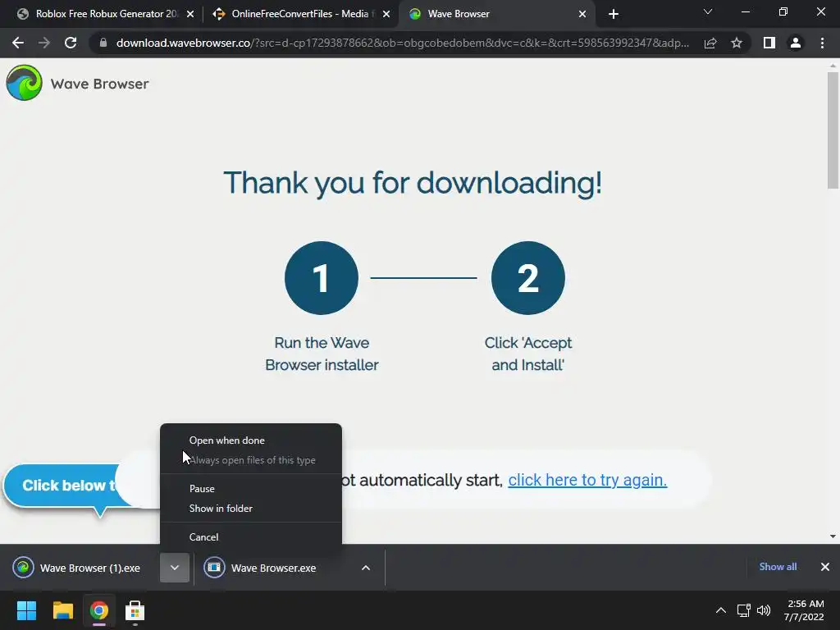This screenshot has height=630, width=840.
Task: Click the step 1 circle
Action: coord(322,277)
